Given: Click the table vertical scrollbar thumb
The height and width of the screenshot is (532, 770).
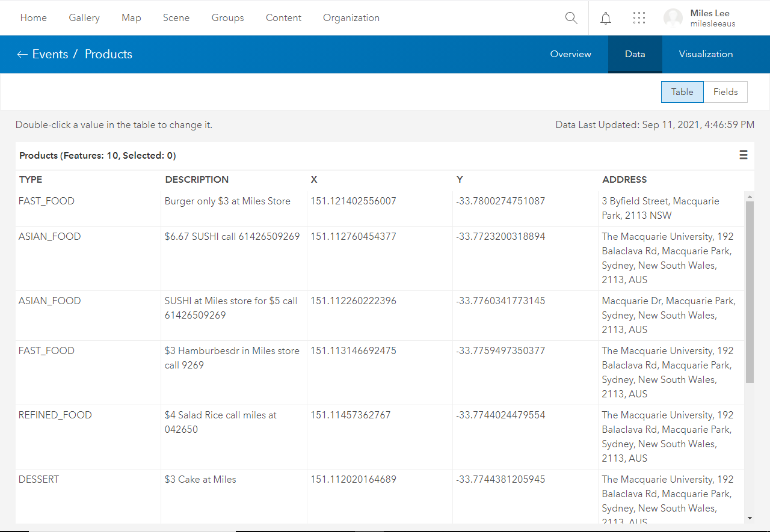Looking at the screenshot, I should pyautogui.click(x=750, y=292).
